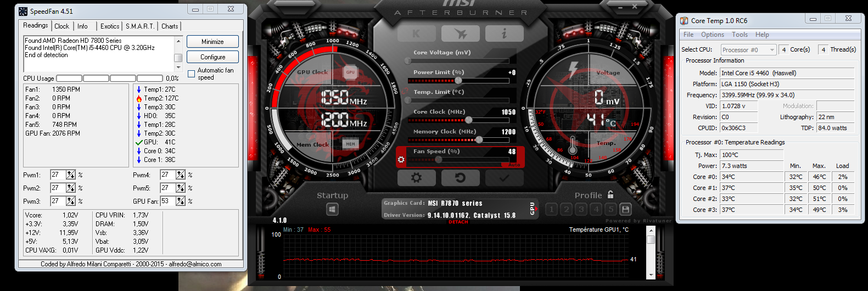Click the 'Found AMD Radeon HD 7800 Series' log line
This screenshot has width=868, height=291.
click(x=73, y=41)
